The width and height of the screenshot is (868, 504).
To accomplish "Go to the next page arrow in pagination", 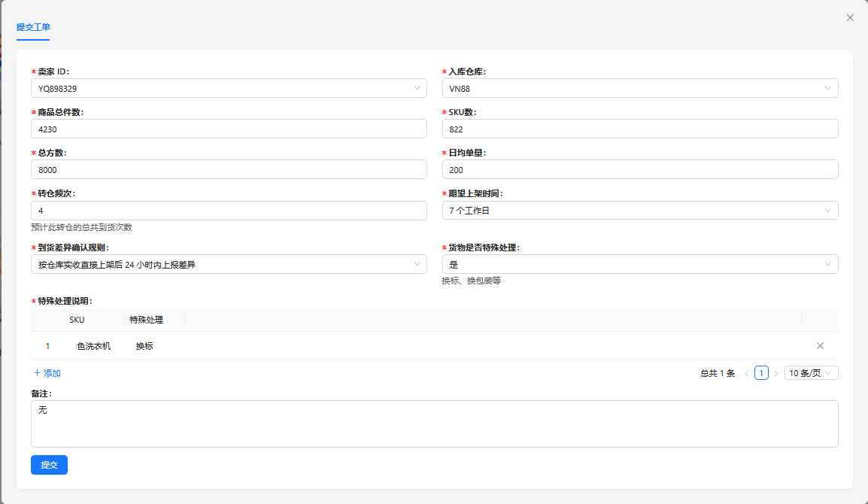I will [x=776, y=373].
